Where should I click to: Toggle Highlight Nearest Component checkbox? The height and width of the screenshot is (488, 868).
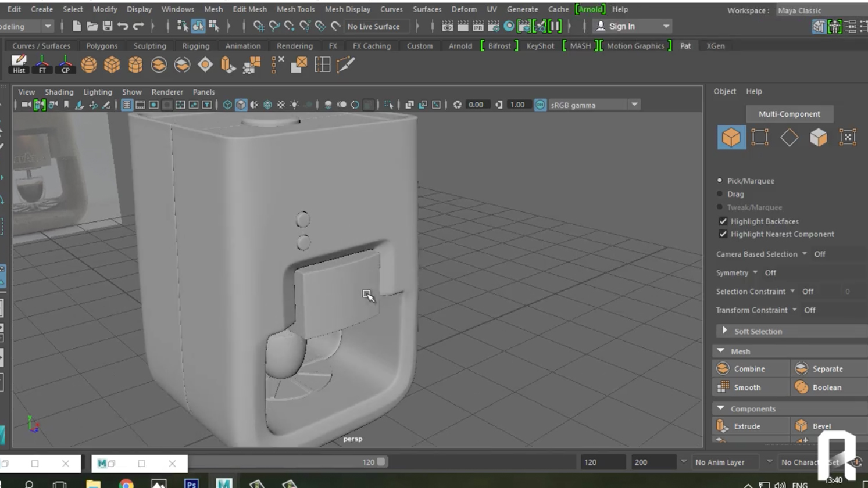coord(723,234)
